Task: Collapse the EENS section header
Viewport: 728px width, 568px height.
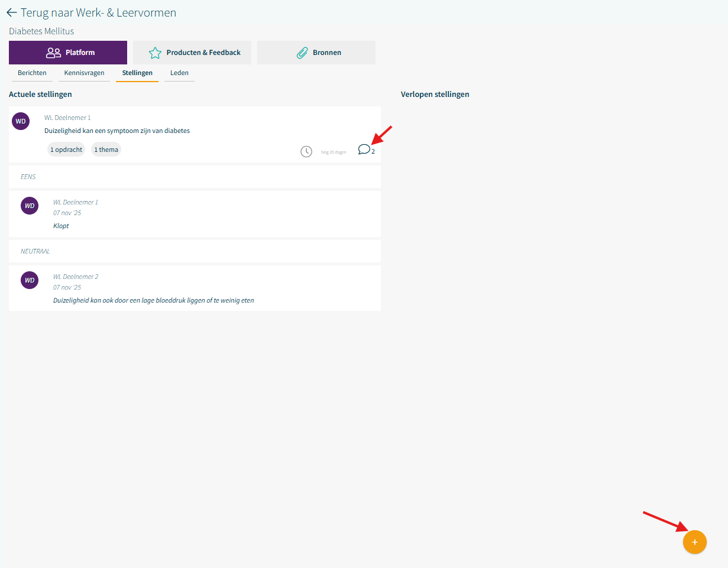Action: point(195,177)
